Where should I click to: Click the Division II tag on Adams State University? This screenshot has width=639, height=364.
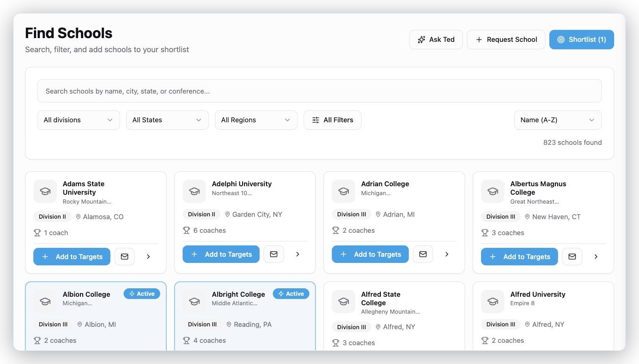(x=52, y=217)
